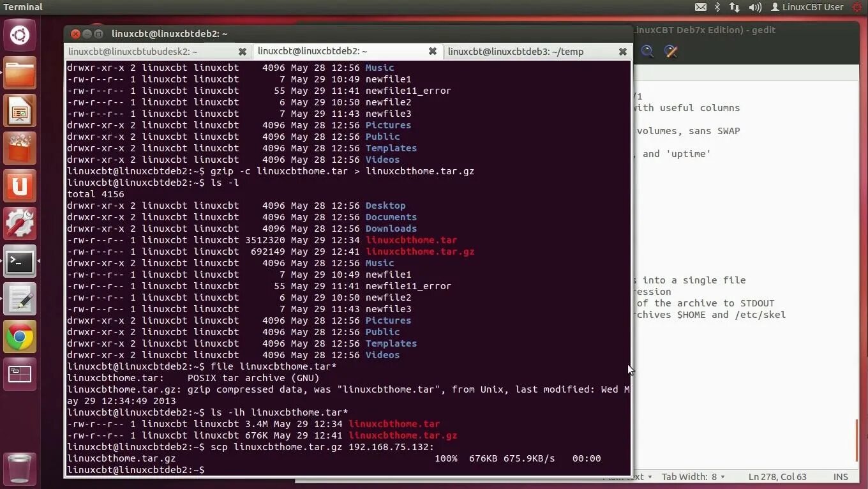Open the Files manager from launcher
The image size is (868, 489).
(x=20, y=73)
